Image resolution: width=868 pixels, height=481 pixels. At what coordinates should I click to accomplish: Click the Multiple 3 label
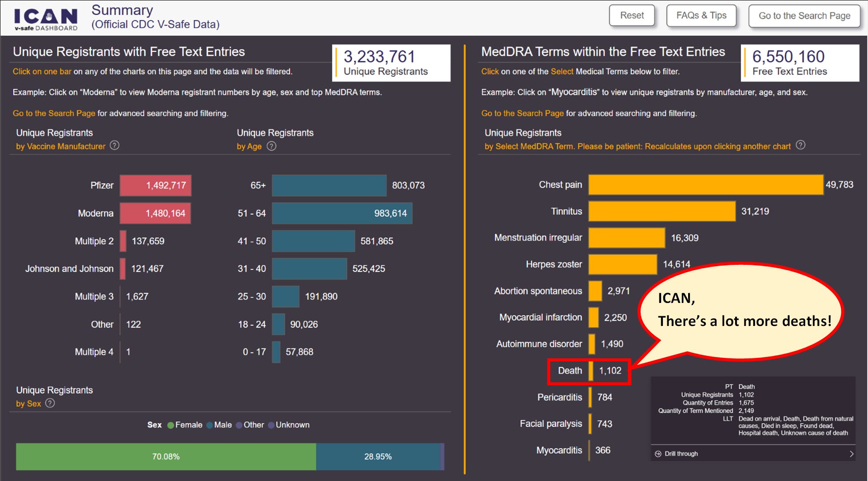click(94, 296)
